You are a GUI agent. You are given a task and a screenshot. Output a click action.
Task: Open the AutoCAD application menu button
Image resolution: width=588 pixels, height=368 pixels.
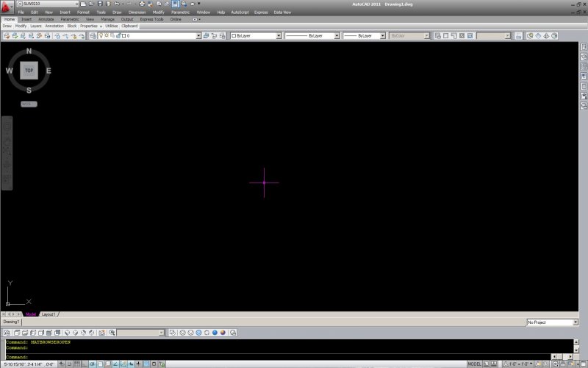click(7, 7)
